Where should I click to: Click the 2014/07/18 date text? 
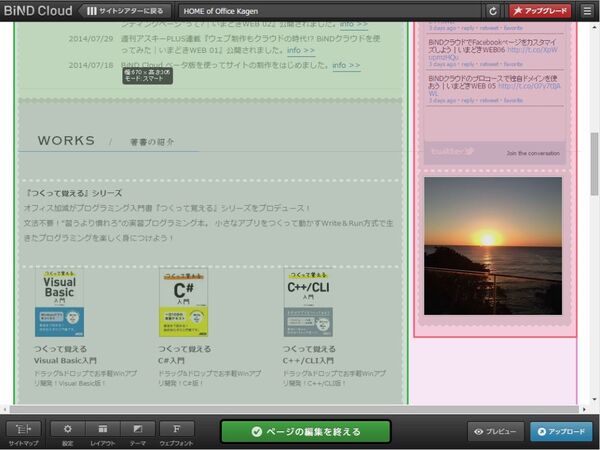(x=91, y=65)
